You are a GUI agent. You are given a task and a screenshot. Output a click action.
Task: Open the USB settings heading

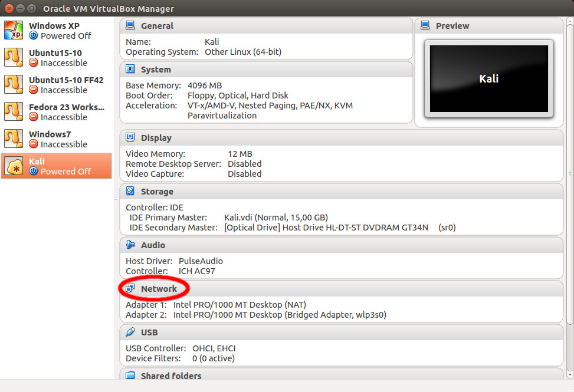point(149,332)
